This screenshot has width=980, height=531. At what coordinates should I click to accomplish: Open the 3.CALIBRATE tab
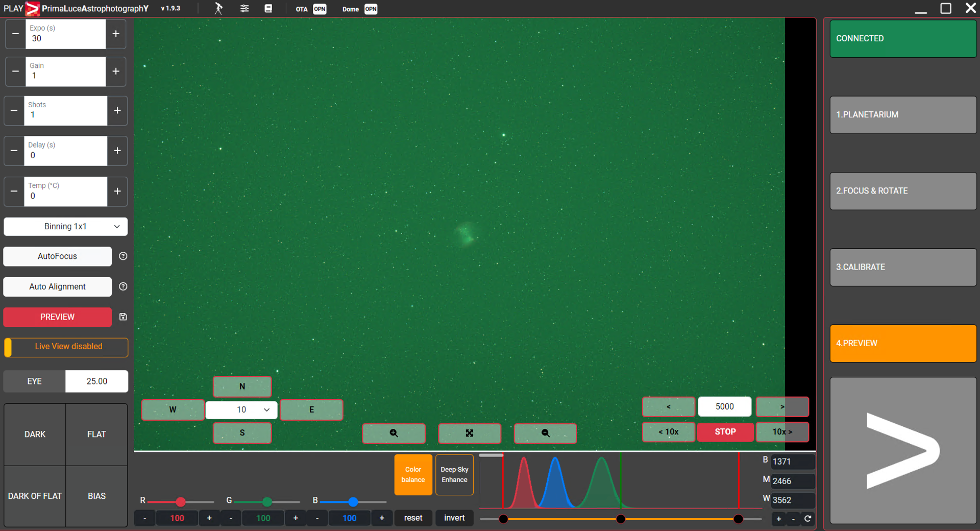point(903,267)
